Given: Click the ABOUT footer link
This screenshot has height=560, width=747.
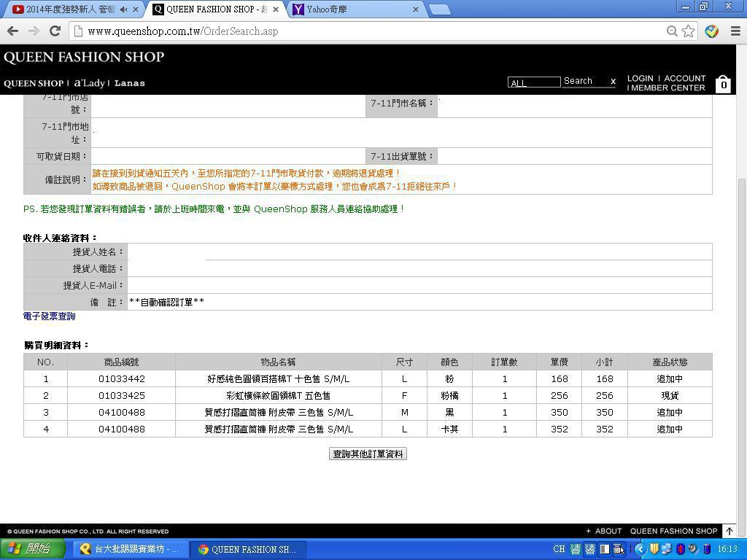Looking at the screenshot, I should coord(608,531).
